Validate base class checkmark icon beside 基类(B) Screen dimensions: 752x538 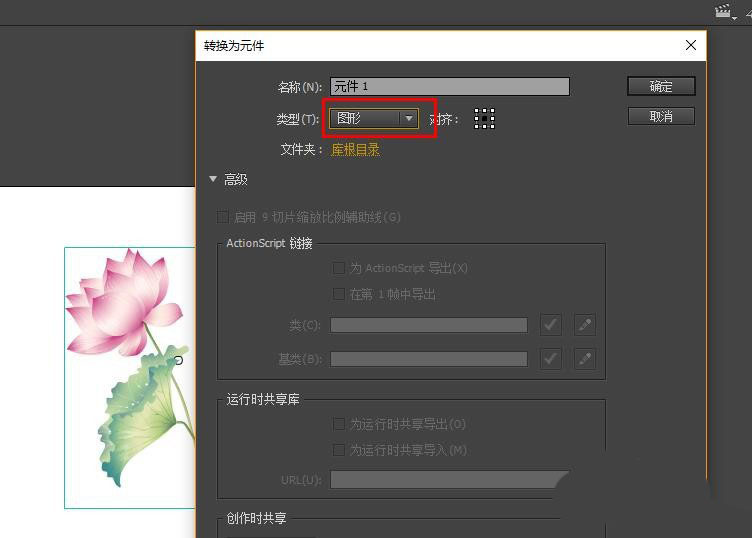pyautogui.click(x=551, y=359)
